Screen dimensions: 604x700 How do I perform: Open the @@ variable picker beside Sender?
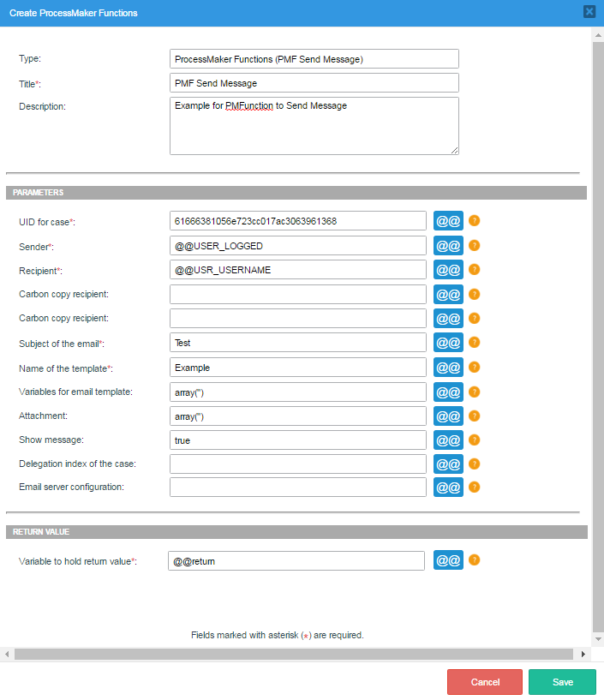[x=448, y=246]
